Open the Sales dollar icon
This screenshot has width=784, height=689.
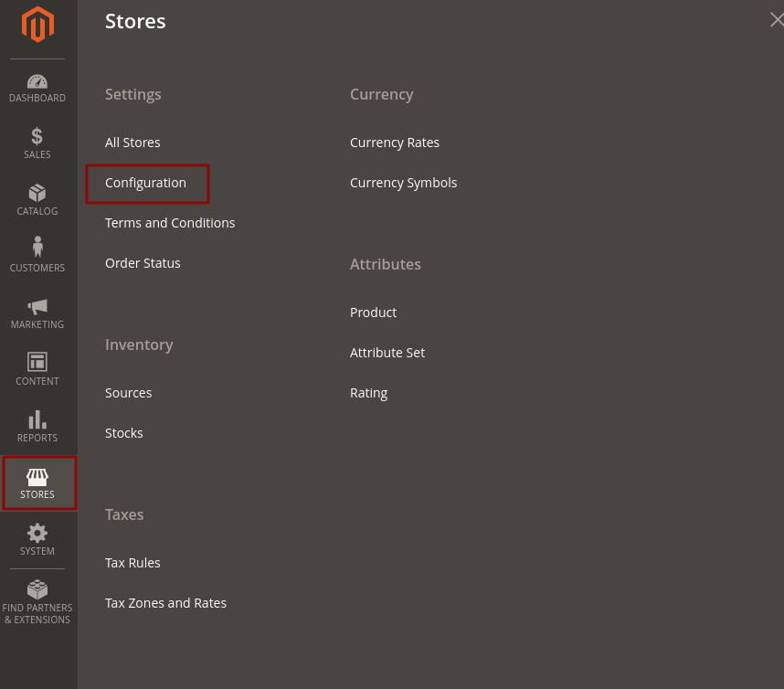(37, 137)
